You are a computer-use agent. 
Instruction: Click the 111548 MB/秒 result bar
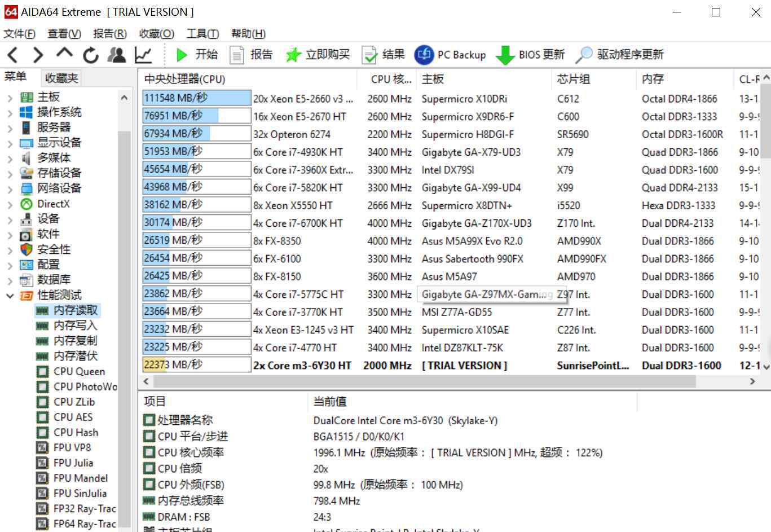pyautogui.click(x=196, y=98)
